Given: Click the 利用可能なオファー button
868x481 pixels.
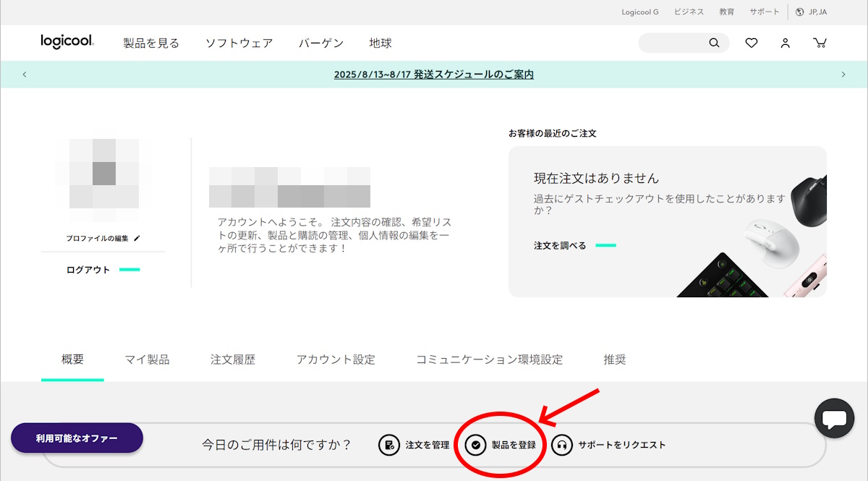Looking at the screenshot, I should click(77, 438).
